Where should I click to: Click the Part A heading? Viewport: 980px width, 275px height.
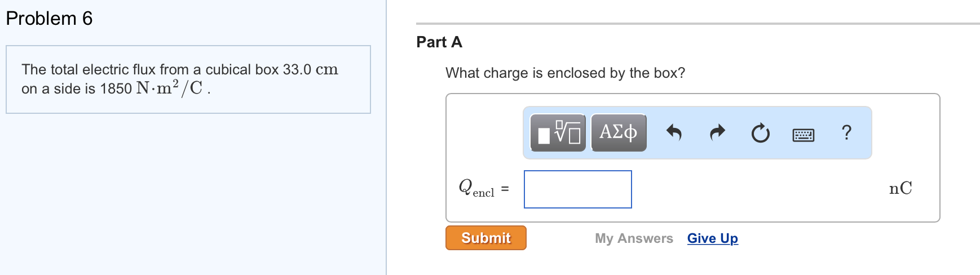point(439,42)
